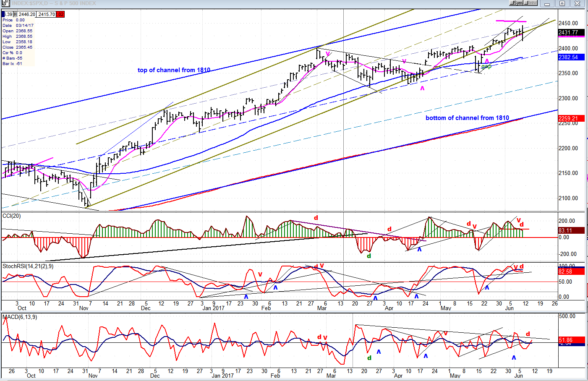This screenshot has height=381, width=588.
Task: Close the S&P 500 chart window
Action: [578, 4]
